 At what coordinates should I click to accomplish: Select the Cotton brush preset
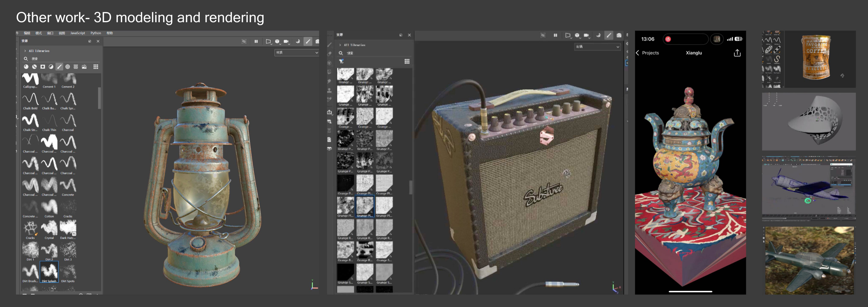[x=49, y=209]
